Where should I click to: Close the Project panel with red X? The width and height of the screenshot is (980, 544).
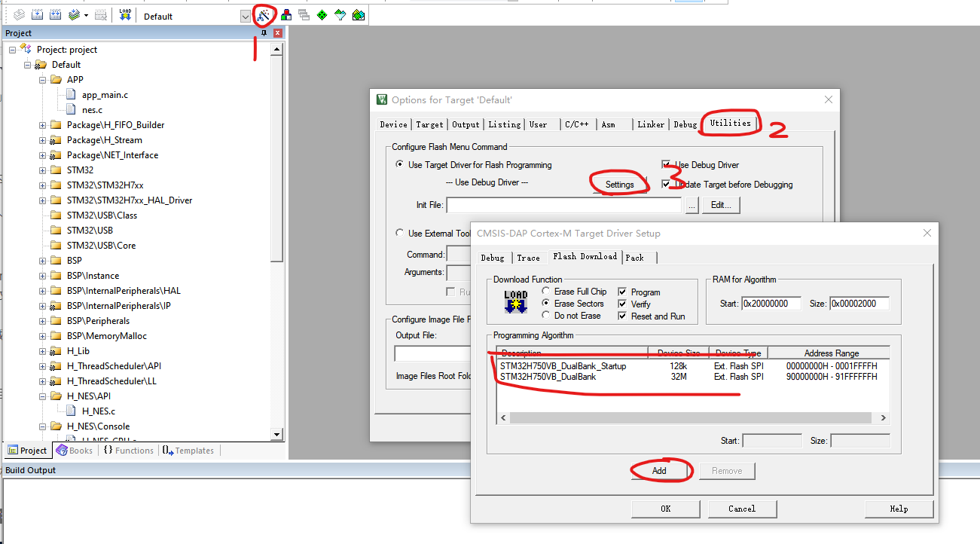click(x=278, y=33)
